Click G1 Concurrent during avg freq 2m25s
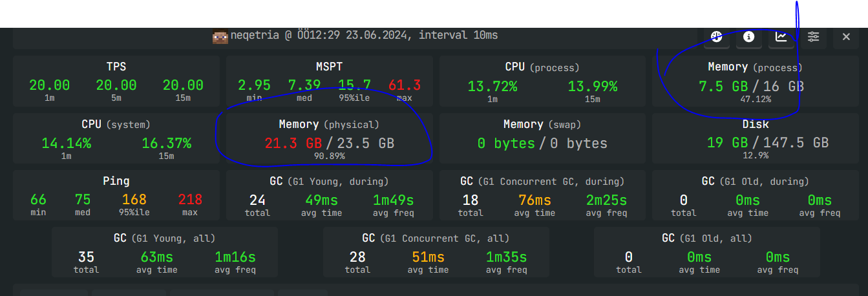The image size is (868, 296). 607,200
